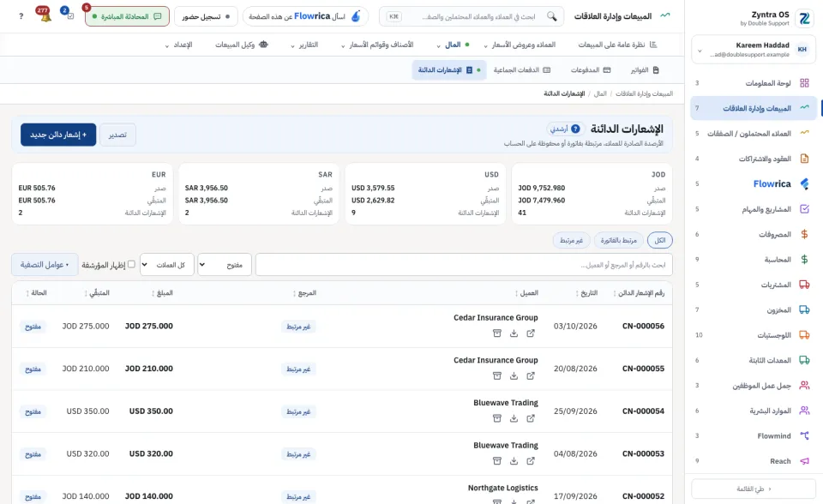
Task: Select the مرتبط بالفاتورة filter chip
Action: coord(618,241)
